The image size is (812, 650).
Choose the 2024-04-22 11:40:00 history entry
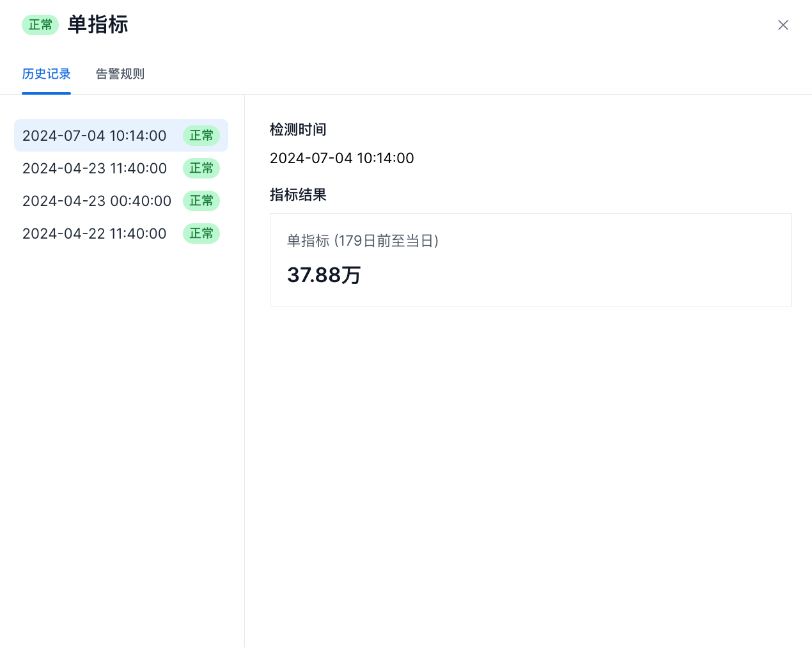point(95,234)
